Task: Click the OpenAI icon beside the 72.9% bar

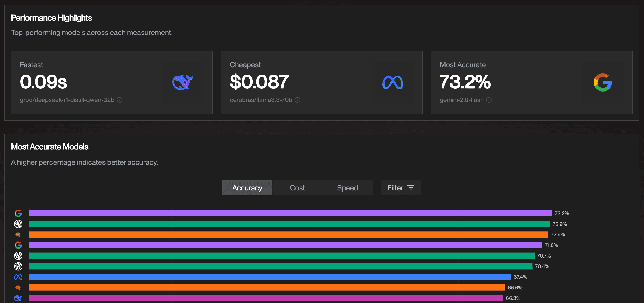Action: tap(18, 224)
